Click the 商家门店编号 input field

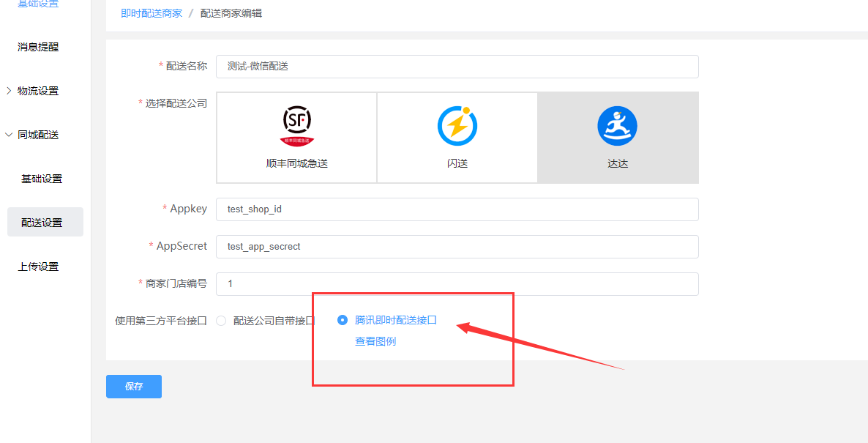click(x=457, y=284)
